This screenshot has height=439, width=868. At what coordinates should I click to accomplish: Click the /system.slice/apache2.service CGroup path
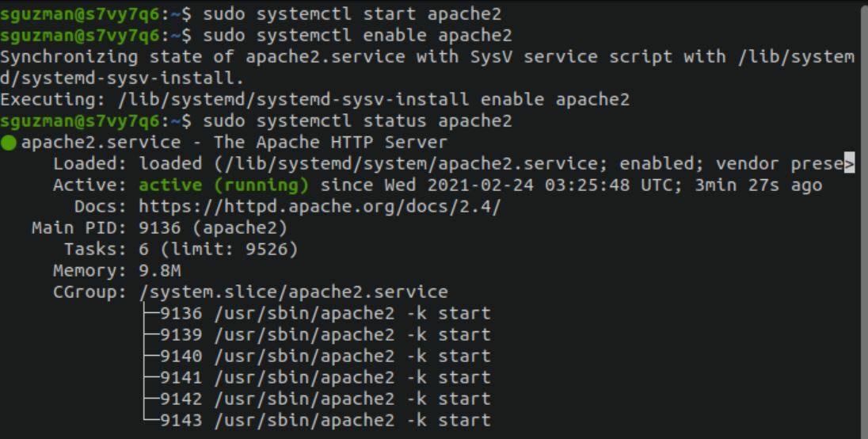[293, 292]
